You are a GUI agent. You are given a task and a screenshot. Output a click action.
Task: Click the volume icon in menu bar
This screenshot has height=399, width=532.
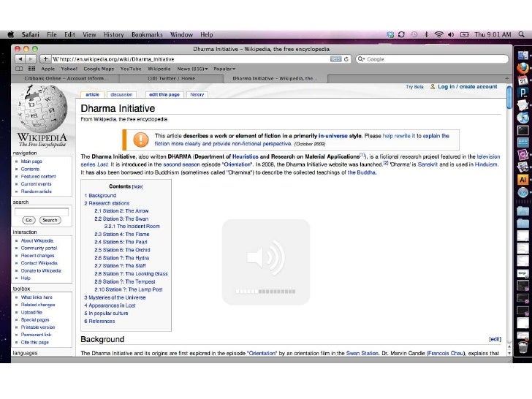(x=451, y=34)
